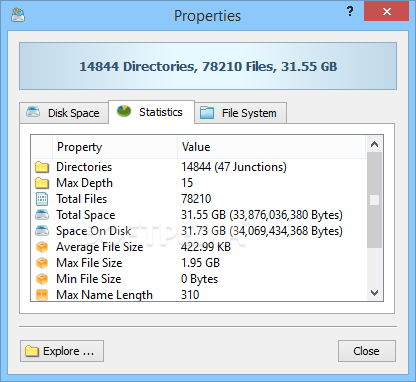Switch to the Disk Space tab

64,113
